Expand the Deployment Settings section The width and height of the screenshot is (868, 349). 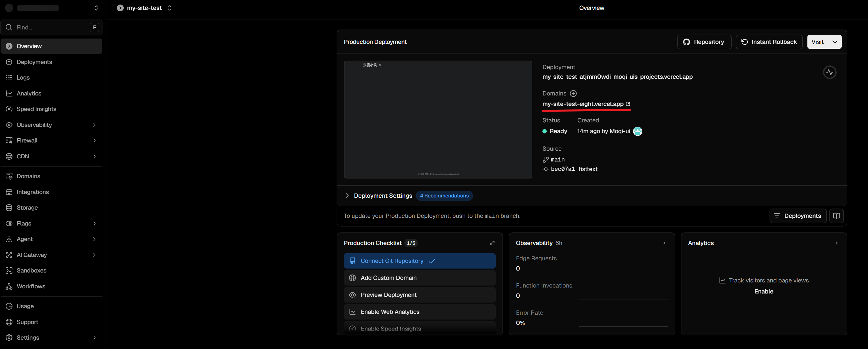(x=347, y=195)
